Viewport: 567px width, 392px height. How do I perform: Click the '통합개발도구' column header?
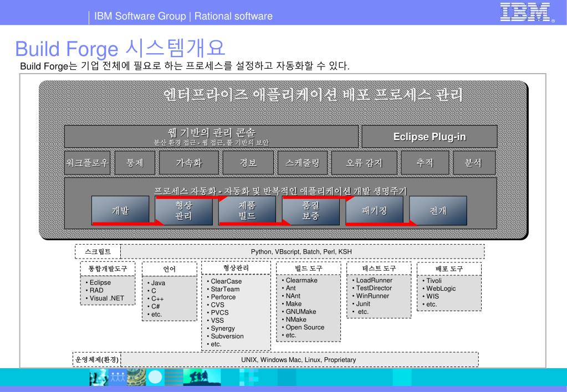(108, 269)
